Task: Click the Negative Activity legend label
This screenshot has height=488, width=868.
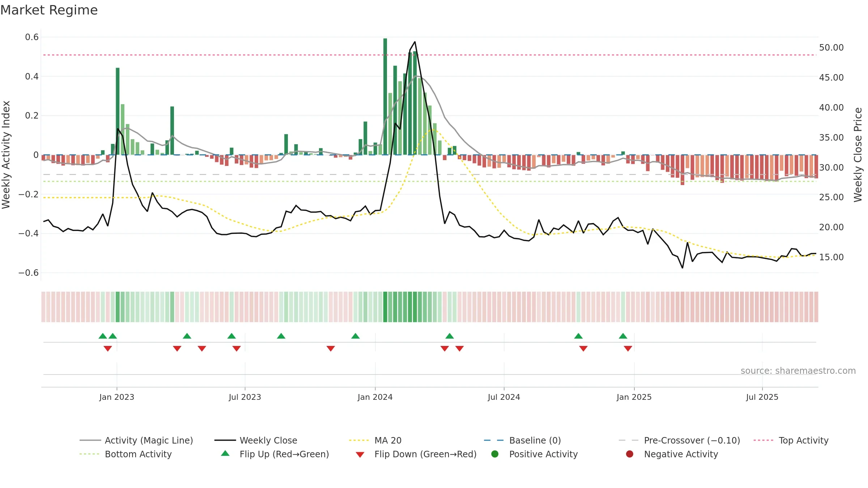Action: [681, 454]
